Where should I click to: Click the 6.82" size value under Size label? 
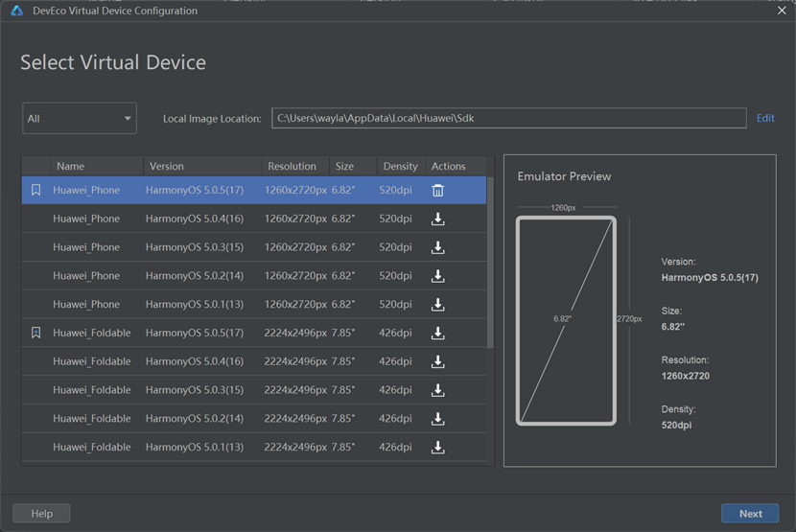672,327
